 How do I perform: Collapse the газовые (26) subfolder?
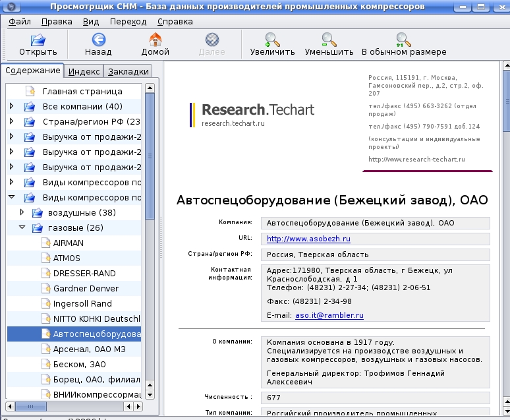click(x=22, y=227)
